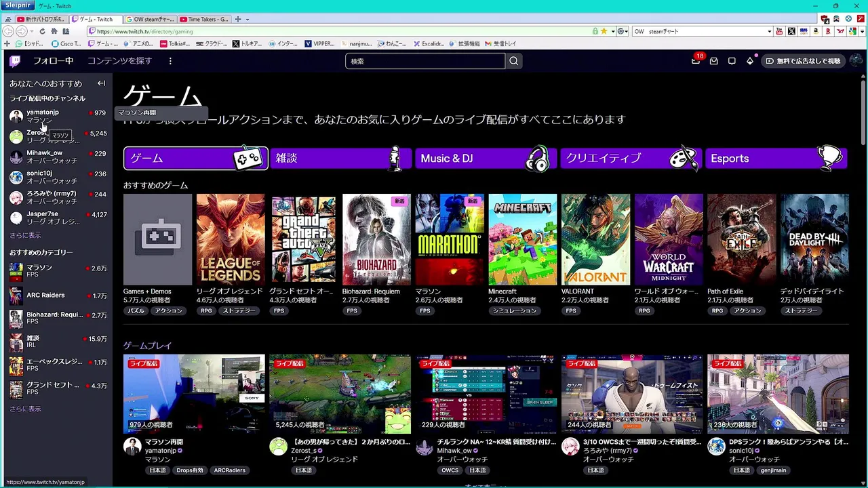Select the Yahoo search engine icon
868x488 pixels.
[840, 31]
